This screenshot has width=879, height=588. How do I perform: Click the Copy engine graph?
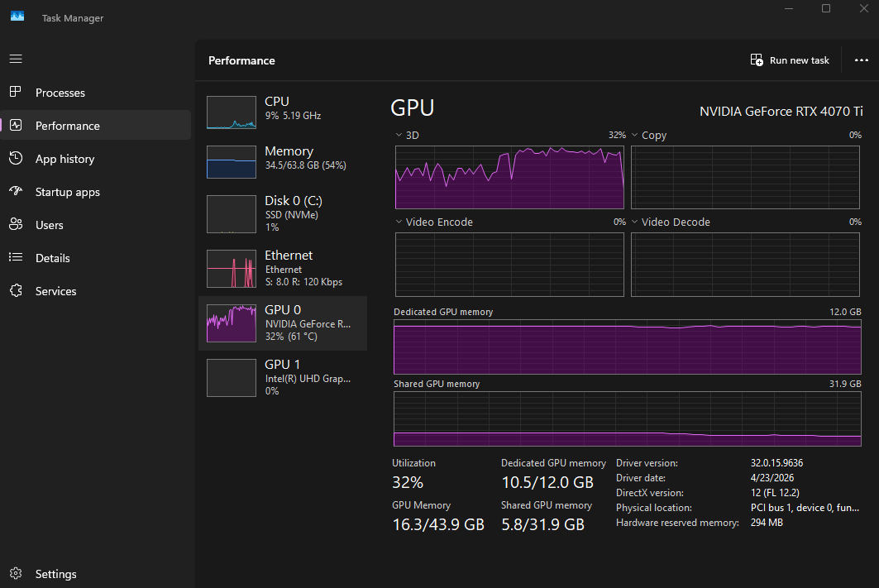coord(745,177)
